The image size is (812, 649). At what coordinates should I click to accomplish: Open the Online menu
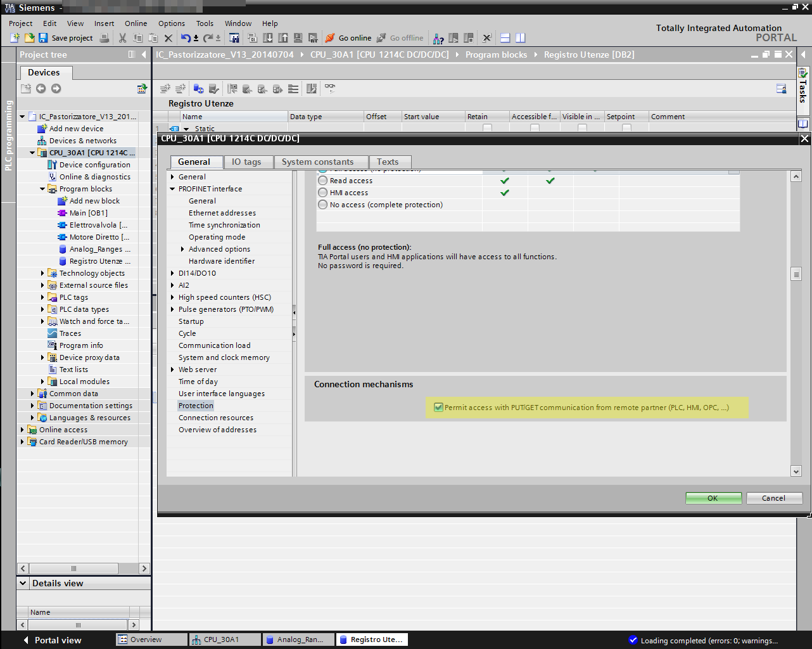pyautogui.click(x=136, y=23)
